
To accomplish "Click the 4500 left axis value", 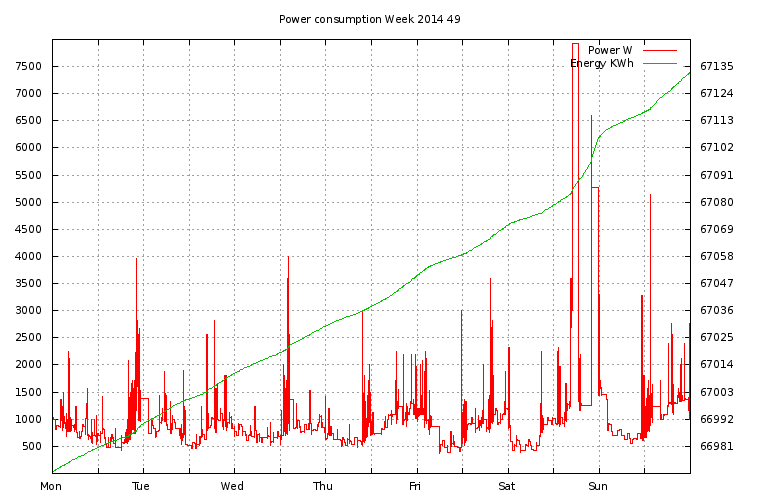I will click(x=28, y=229).
